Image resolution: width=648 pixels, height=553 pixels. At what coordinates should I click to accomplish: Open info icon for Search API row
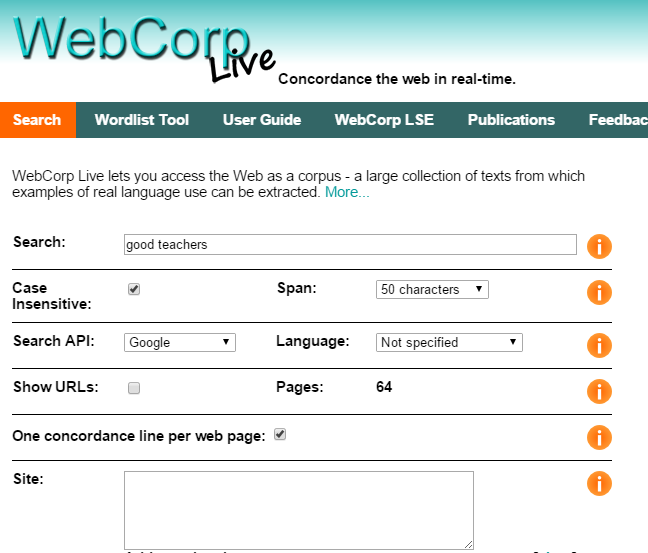(599, 345)
